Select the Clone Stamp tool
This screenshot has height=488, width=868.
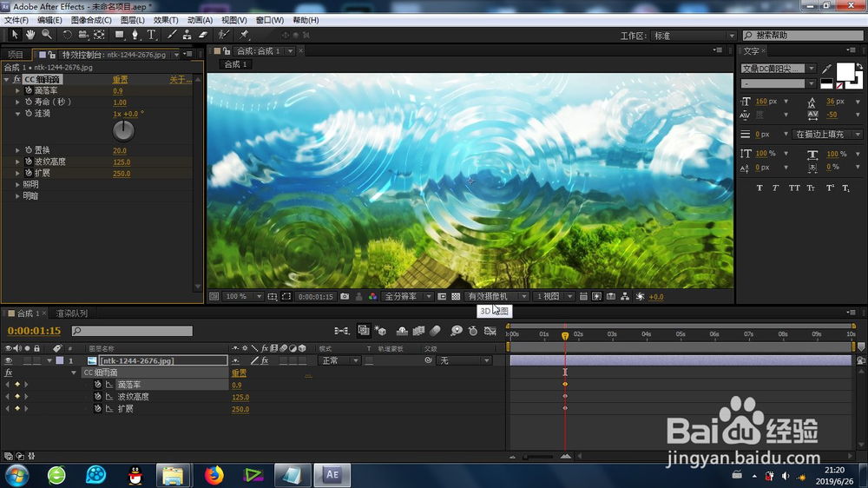point(187,35)
